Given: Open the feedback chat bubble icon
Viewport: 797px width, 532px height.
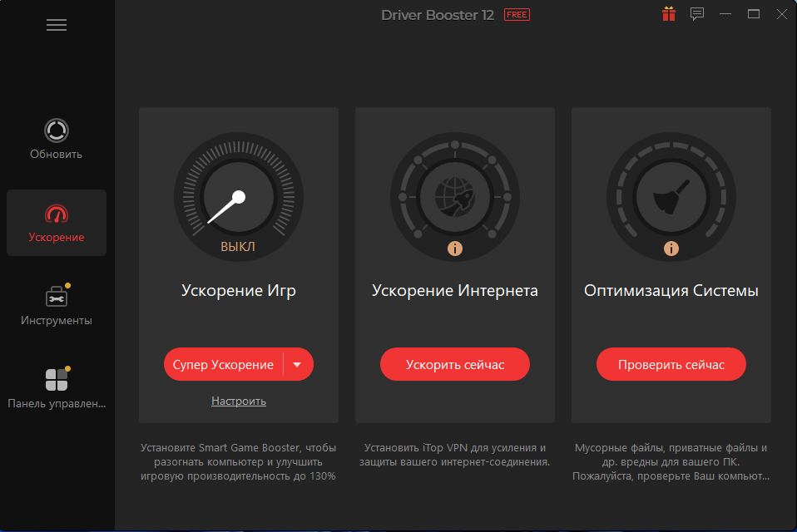Looking at the screenshot, I should point(697,14).
